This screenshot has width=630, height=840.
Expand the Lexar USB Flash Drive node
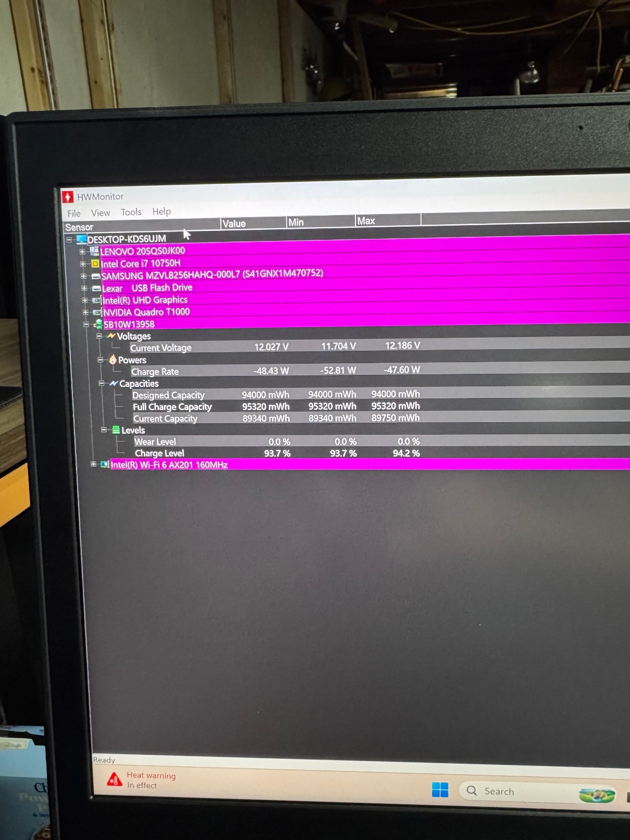tap(85, 288)
